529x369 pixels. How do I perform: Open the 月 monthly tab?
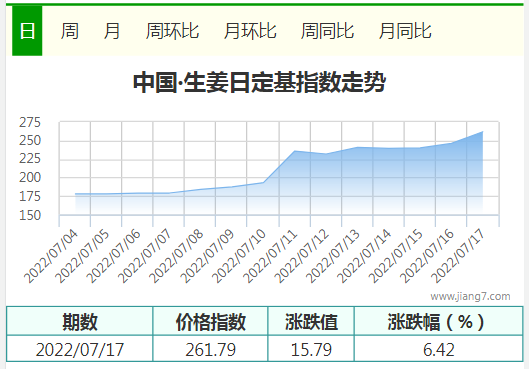pyautogui.click(x=112, y=31)
